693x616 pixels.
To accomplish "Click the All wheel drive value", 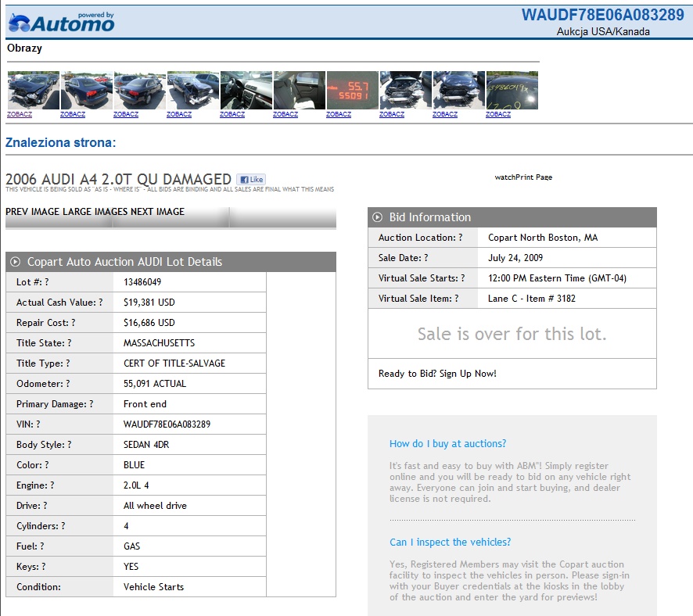I will 155,506.
